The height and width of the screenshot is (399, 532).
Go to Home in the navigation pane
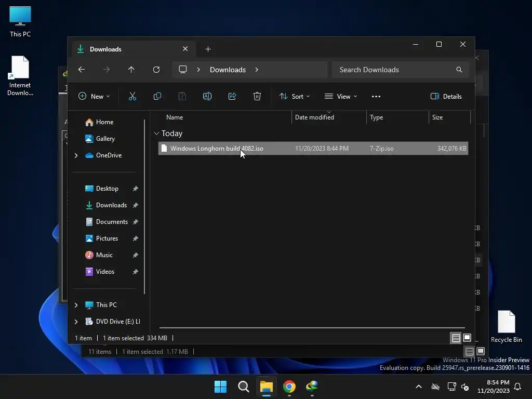pos(104,122)
